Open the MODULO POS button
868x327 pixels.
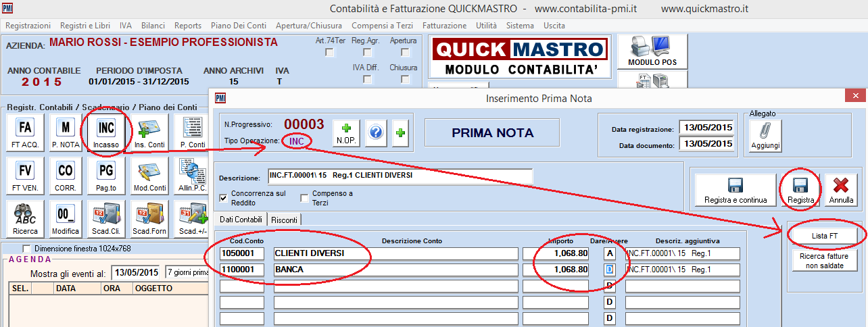pos(652,52)
